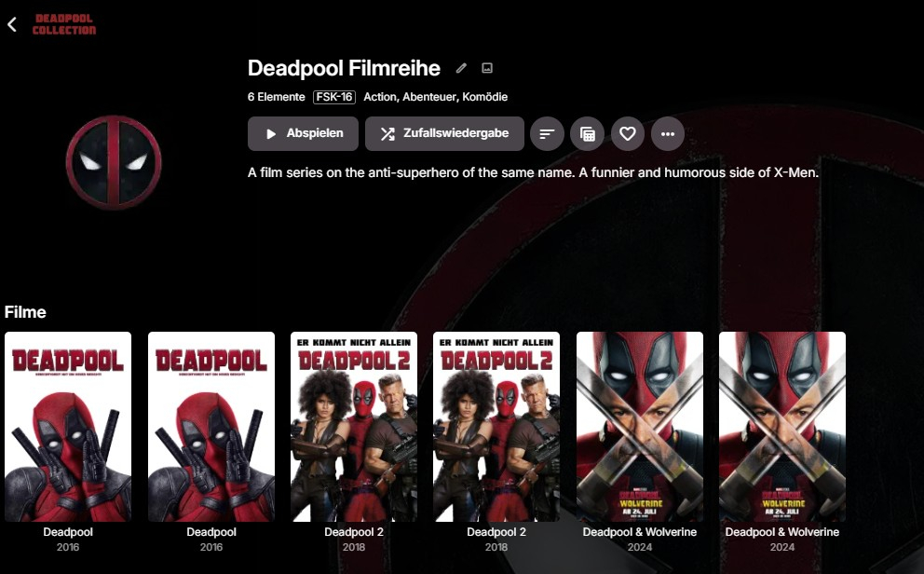Open the Komödie genre link
The width and height of the screenshot is (924, 574).
(484, 97)
